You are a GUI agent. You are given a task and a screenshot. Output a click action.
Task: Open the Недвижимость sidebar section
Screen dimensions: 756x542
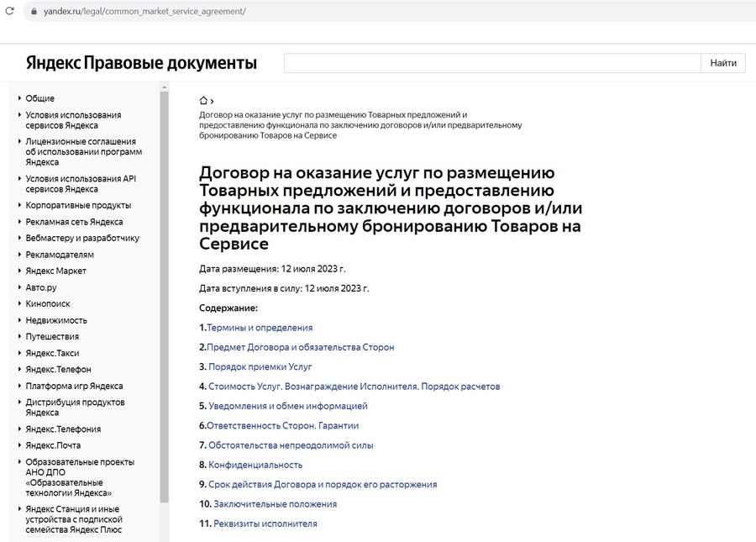pos(56,320)
